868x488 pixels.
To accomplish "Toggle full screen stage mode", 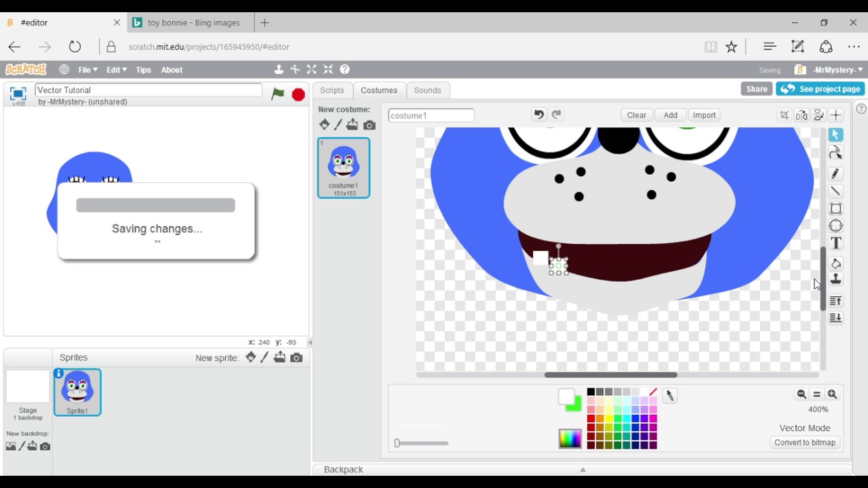I will point(18,94).
